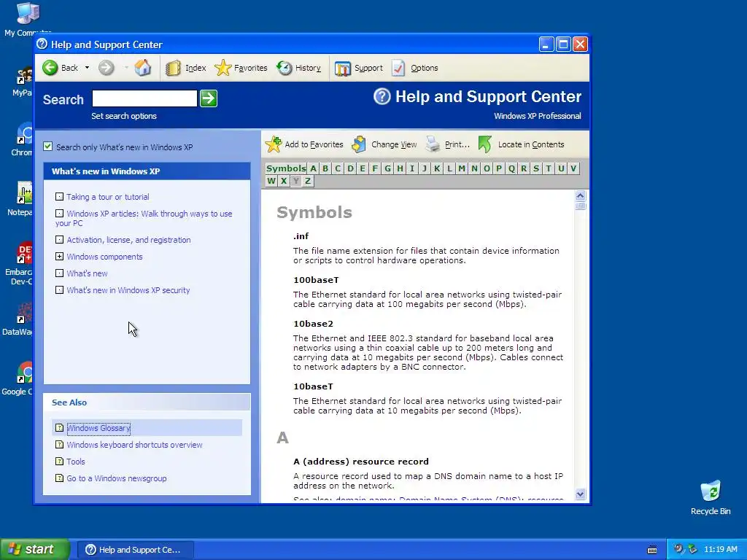
Task: Open Go to a Windows newsgroup link
Action: (117, 478)
